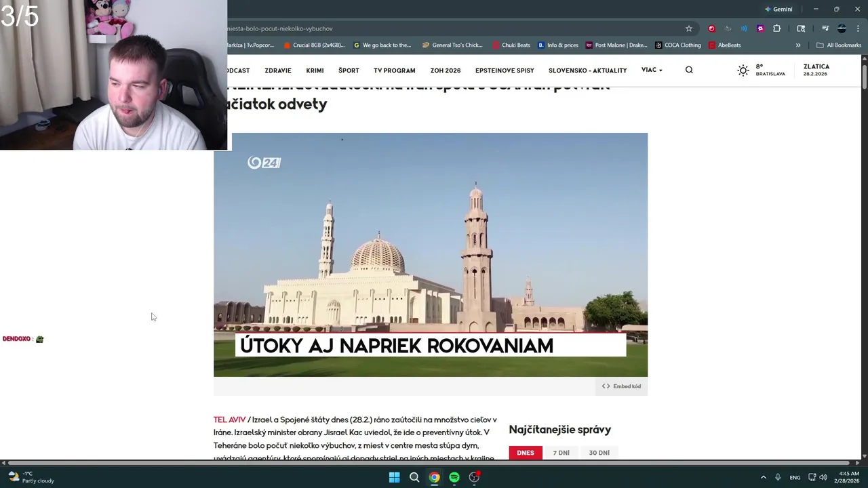Go to the KRIMI section
Viewport: 868px width, 488px height.
(315, 70)
